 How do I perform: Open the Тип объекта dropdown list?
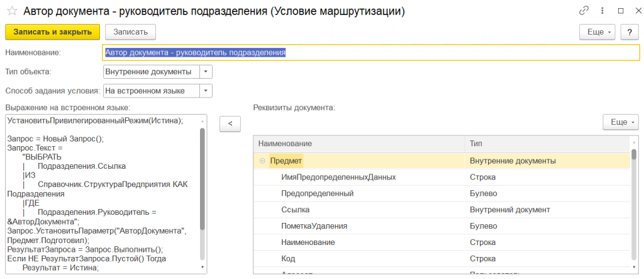pos(206,72)
